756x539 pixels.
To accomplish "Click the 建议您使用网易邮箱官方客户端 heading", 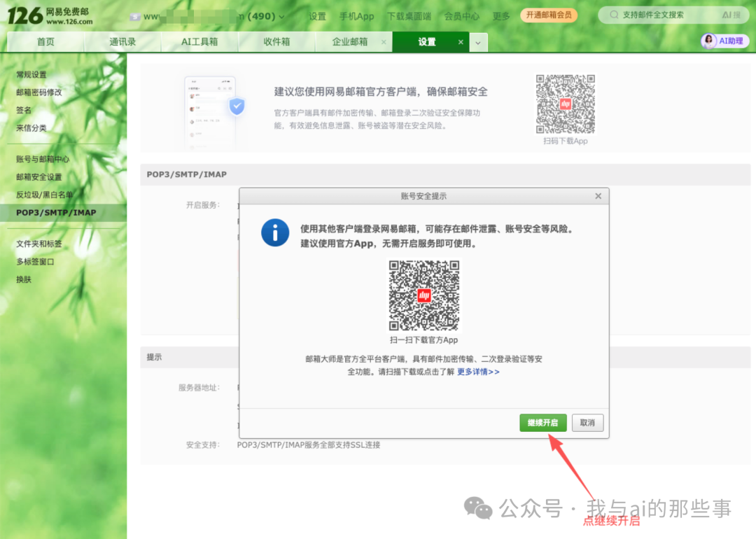I will [381, 92].
